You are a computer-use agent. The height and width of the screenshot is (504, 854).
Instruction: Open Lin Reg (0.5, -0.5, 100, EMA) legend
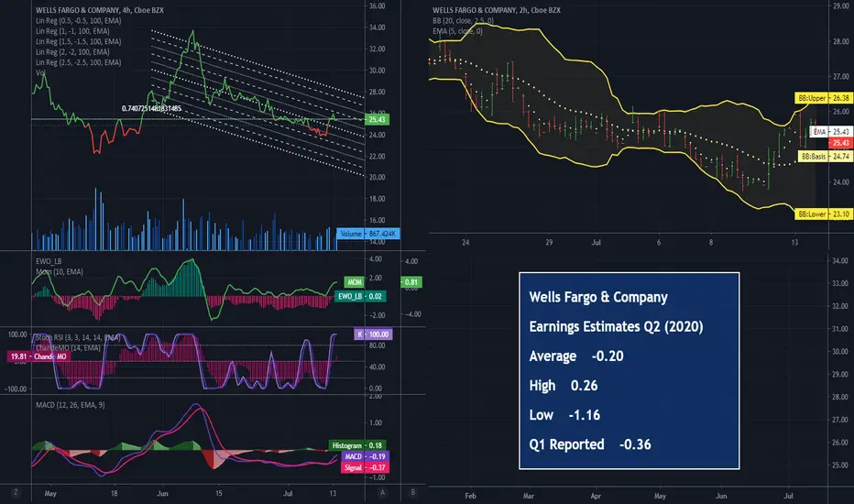79,21
